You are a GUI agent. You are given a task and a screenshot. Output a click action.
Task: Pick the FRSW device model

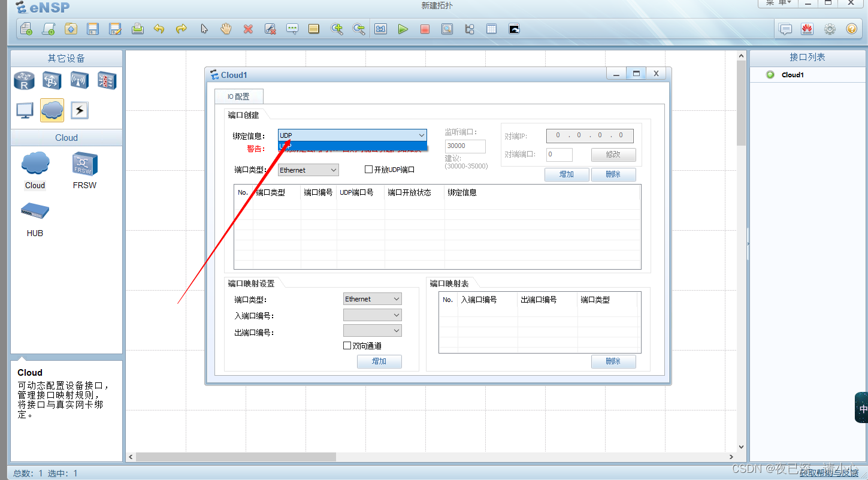[84, 170]
